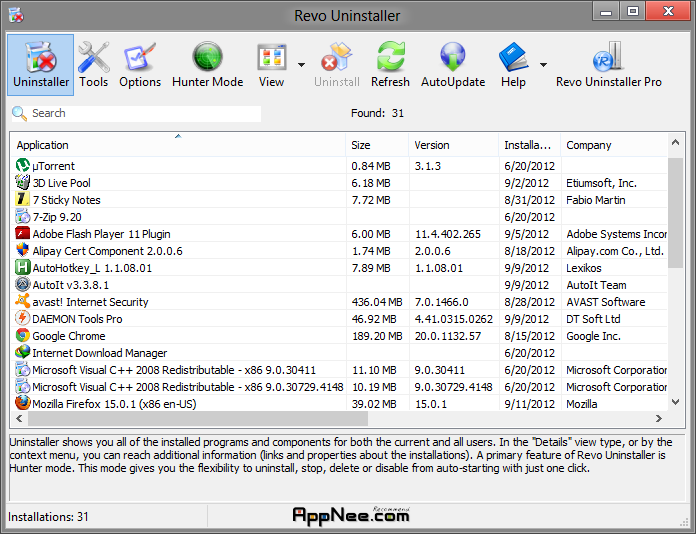Click version cell 20.0.1132.57
The image size is (696, 534).
click(448, 336)
